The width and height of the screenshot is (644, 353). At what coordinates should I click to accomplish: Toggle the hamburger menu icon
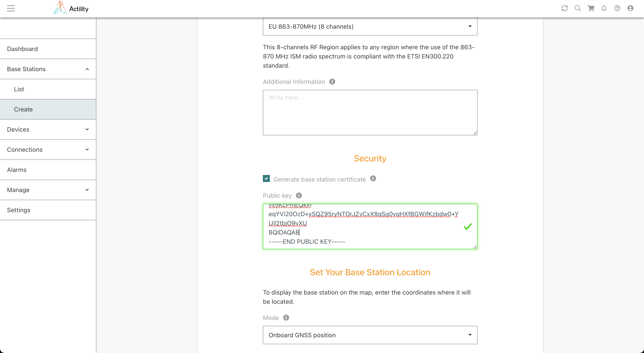[11, 8]
